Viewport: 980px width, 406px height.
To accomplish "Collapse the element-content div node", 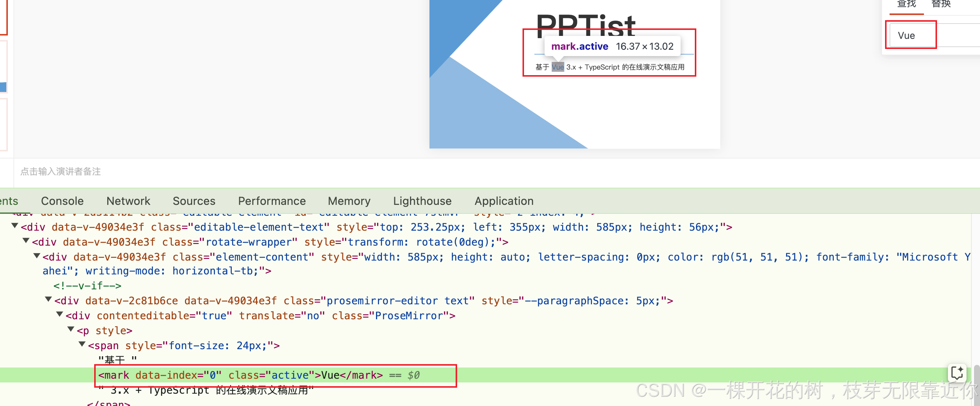I will 37,256.
